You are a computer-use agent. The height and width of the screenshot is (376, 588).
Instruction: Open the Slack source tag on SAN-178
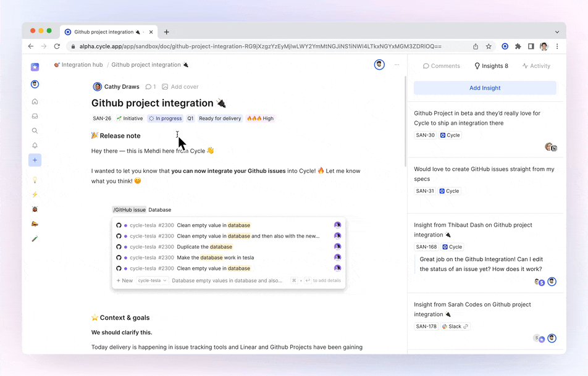click(455, 326)
